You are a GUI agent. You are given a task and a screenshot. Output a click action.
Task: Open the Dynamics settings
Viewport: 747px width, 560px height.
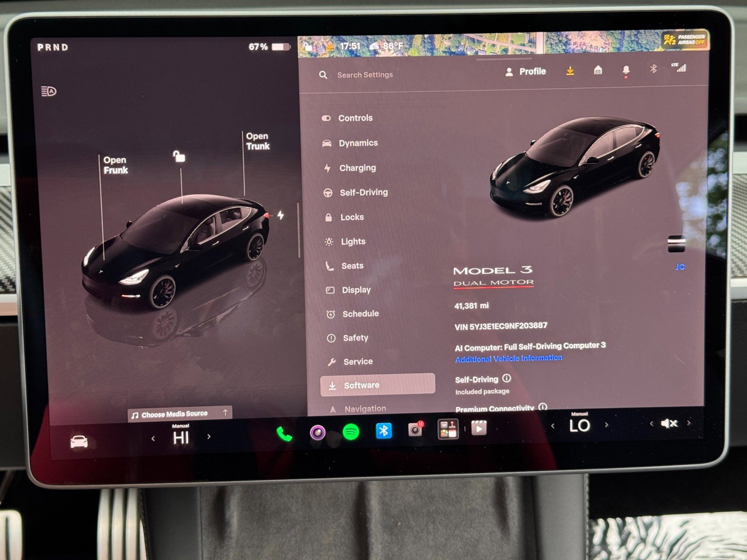(x=350, y=143)
